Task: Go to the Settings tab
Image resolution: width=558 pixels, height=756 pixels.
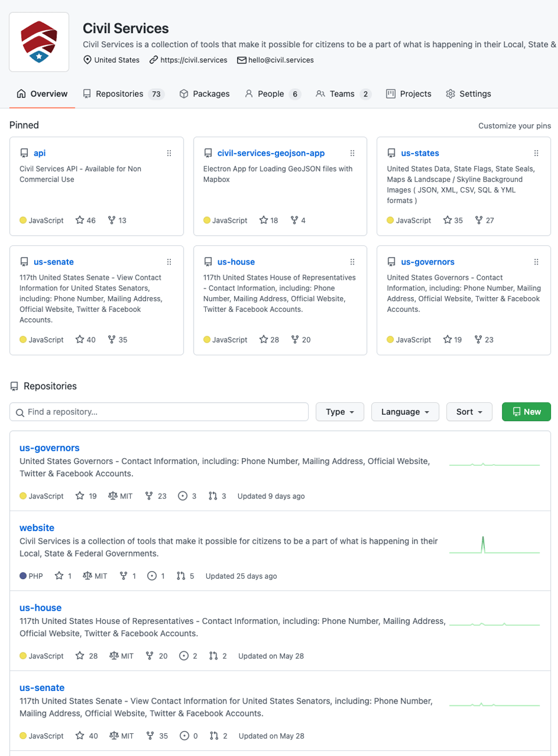Action: (x=468, y=94)
